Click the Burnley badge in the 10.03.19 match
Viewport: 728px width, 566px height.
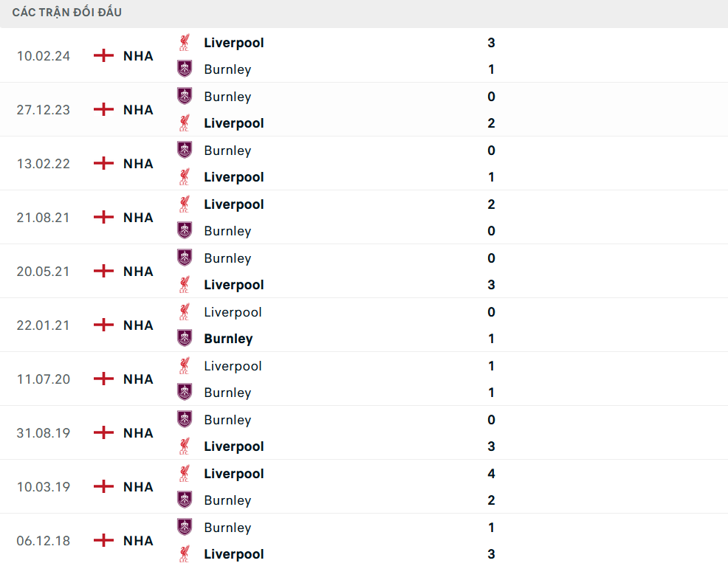pos(184,500)
